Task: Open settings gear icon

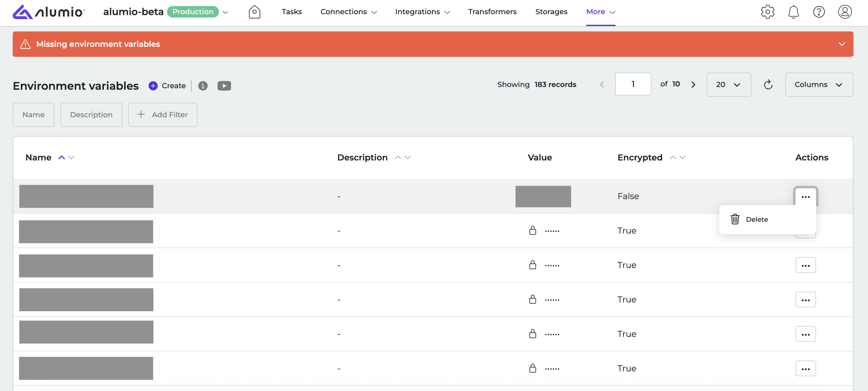Action: [x=767, y=12]
